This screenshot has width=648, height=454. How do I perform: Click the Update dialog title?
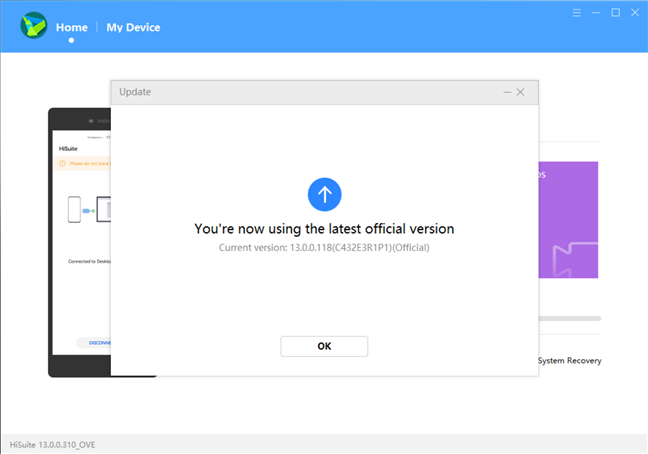pos(135,92)
